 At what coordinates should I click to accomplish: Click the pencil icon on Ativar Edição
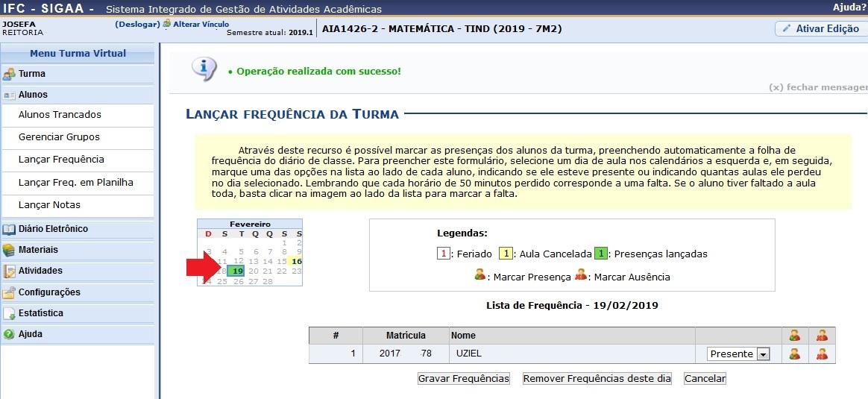tap(786, 29)
